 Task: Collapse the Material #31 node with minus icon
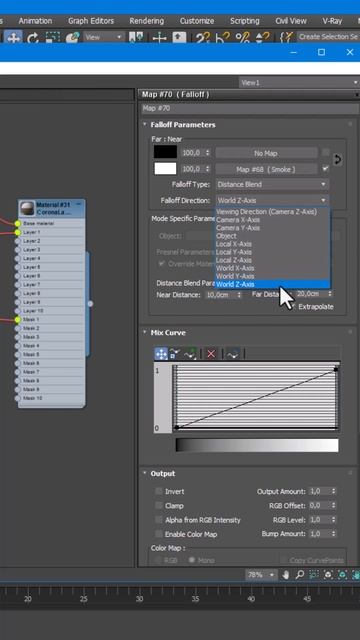coord(79,204)
